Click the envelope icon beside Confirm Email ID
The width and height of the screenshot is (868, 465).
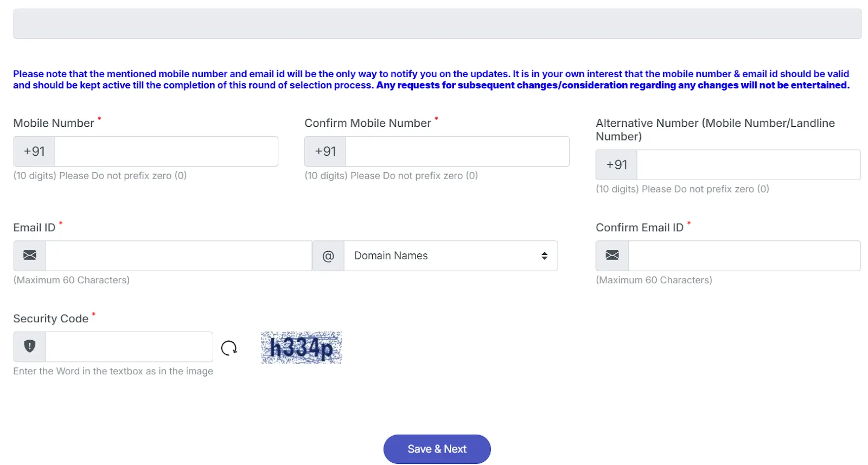pos(612,256)
